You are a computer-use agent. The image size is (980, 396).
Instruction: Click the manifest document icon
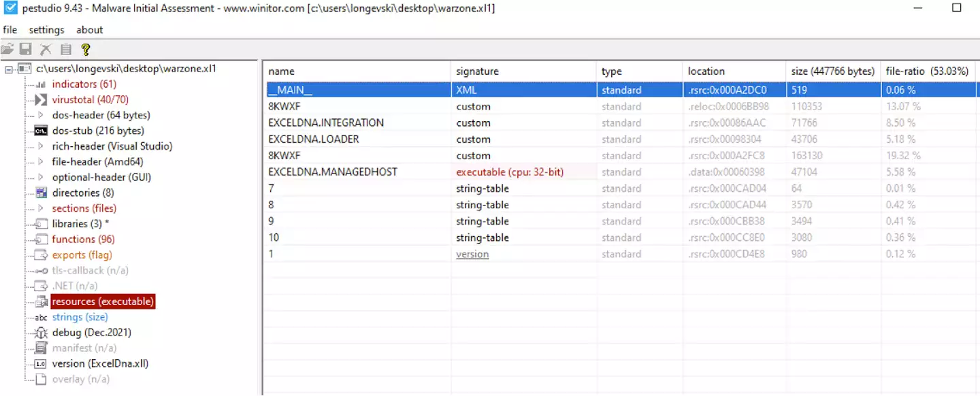coord(41,348)
